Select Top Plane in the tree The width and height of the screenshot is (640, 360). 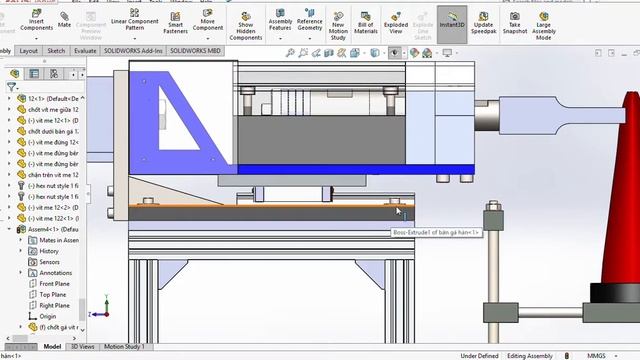(x=53, y=294)
